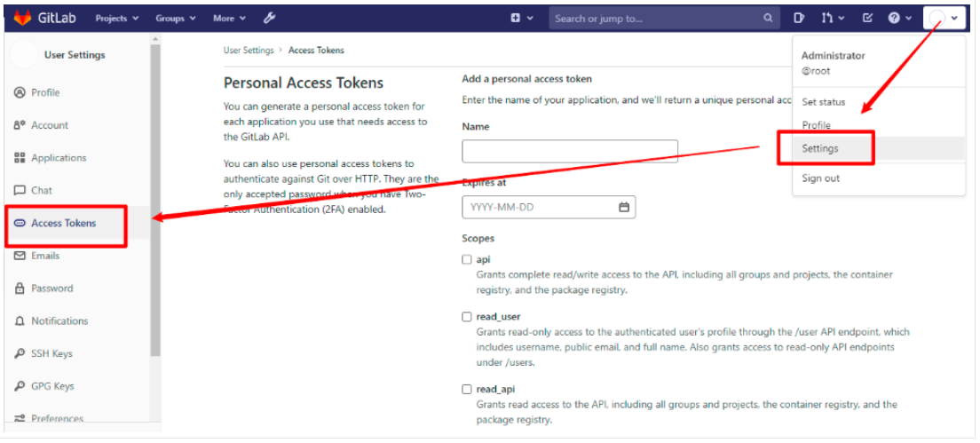This screenshot has width=980, height=443.
Task: Open Access Tokens in the sidebar
Action: (63, 223)
